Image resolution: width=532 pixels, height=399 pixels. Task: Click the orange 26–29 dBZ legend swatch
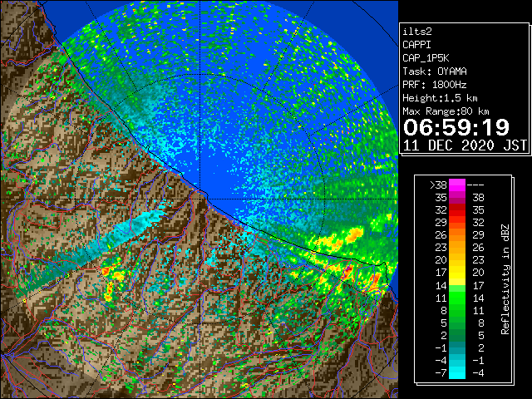tap(457, 234)
